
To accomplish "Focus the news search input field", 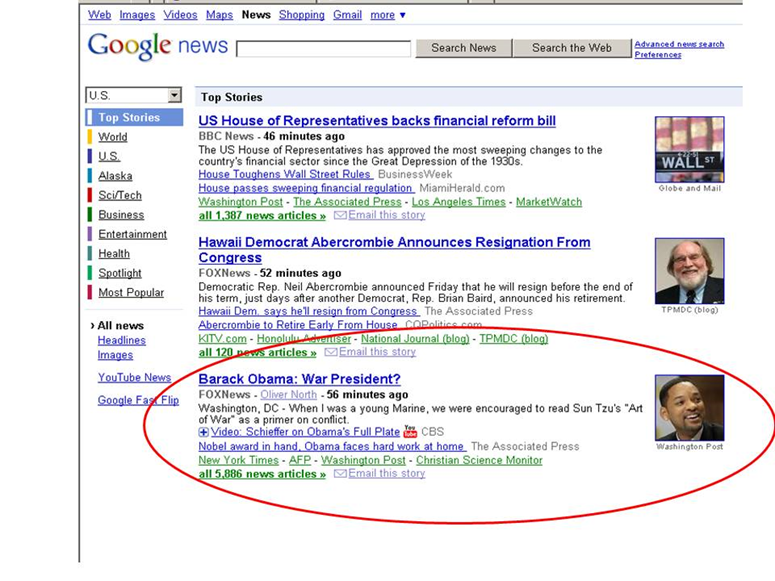I will [324, 49].
